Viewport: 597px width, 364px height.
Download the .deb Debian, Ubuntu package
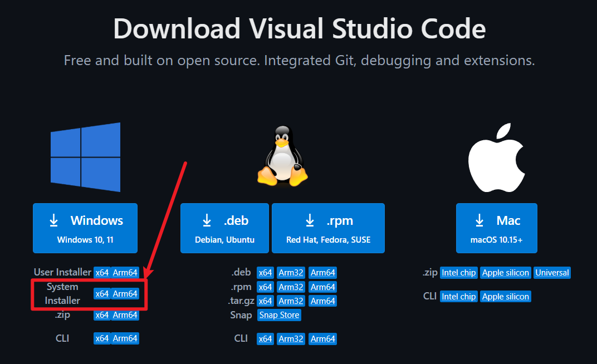[x=224, y=228]
